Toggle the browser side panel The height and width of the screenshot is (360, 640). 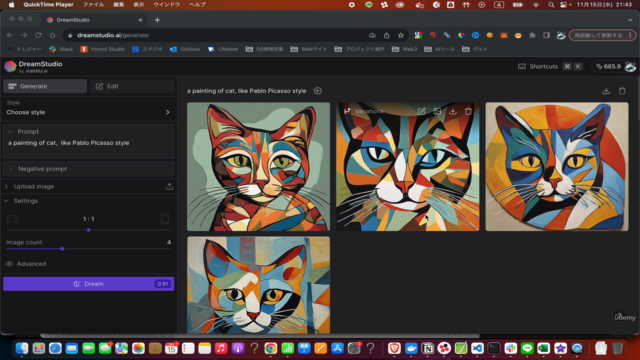pos(547,35)
